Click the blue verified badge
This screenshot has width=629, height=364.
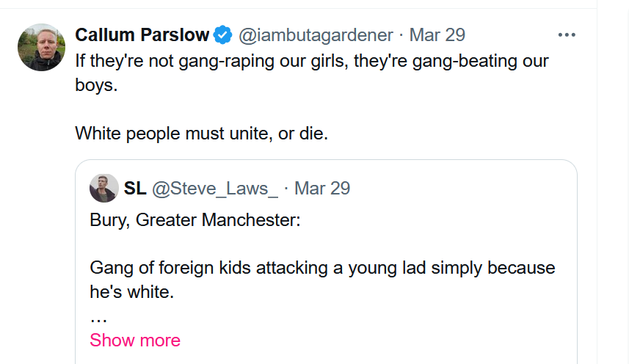pyautogui.click(x=223, y=34)
